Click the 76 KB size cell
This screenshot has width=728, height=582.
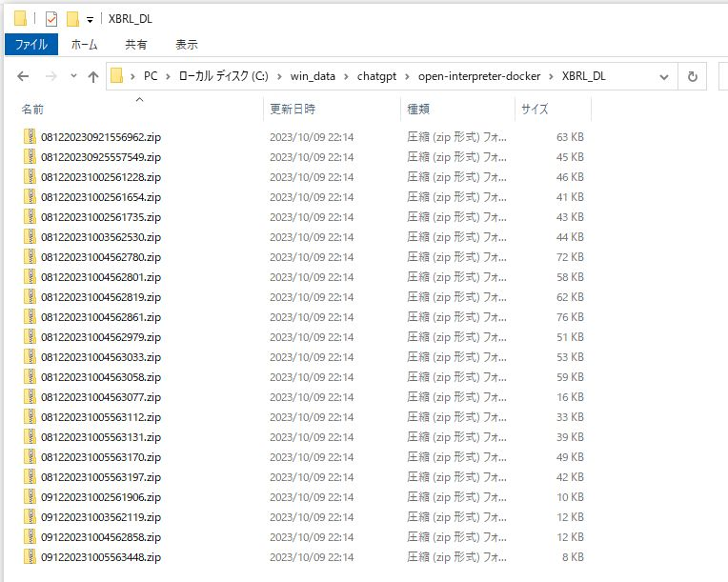570,317
